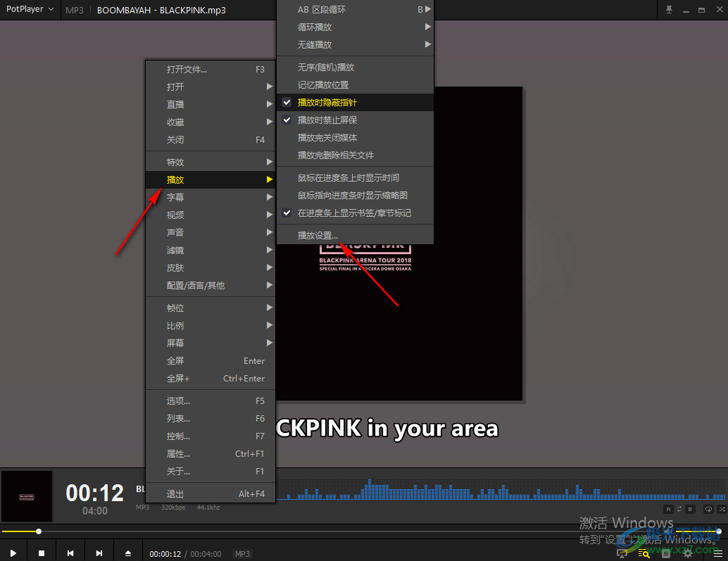Screen dimensions: 728x561
Task: Open 属性... from the menu
Action: pyautogui.click(x=211, y=453)
